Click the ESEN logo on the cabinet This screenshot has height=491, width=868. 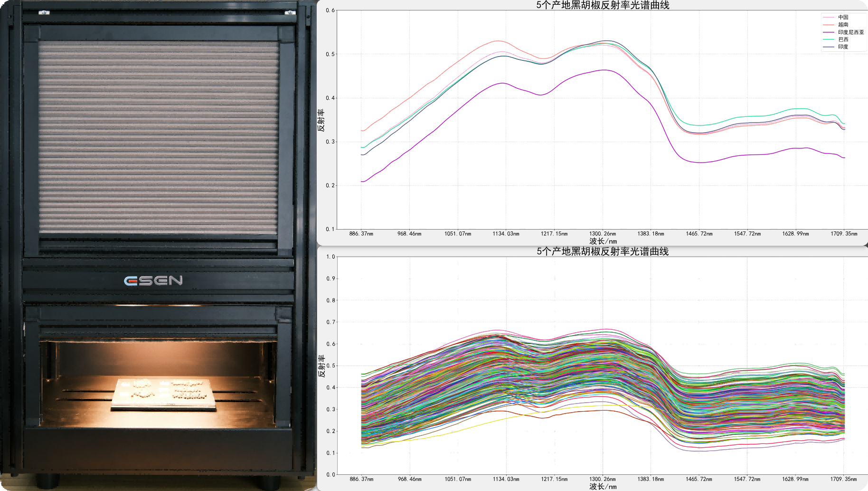153,280
